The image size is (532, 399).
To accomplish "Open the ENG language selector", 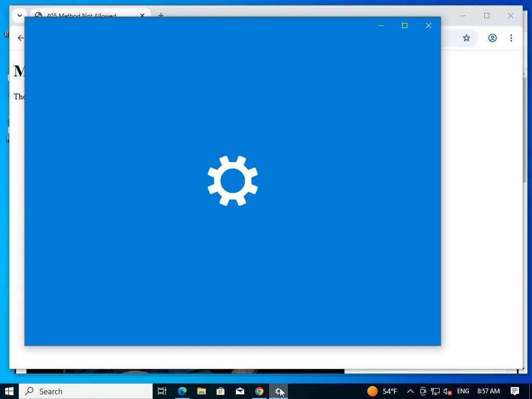I will tap(463, 391).
